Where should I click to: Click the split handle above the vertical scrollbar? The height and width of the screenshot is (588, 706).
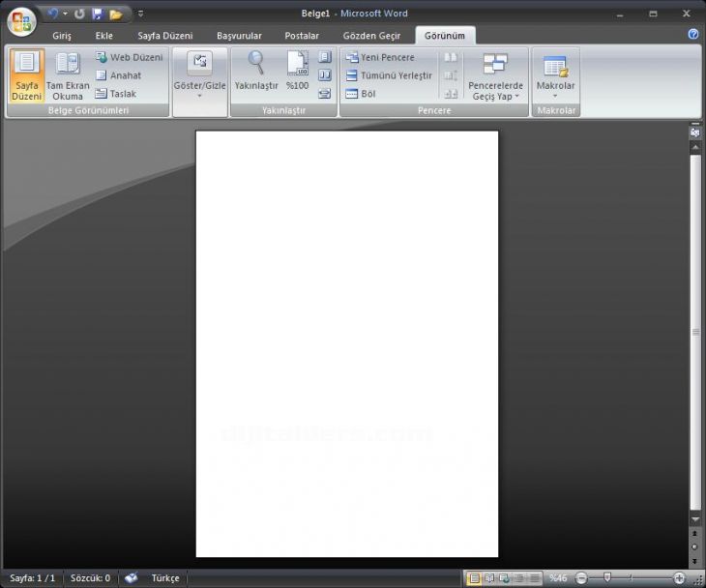[695, 123]
